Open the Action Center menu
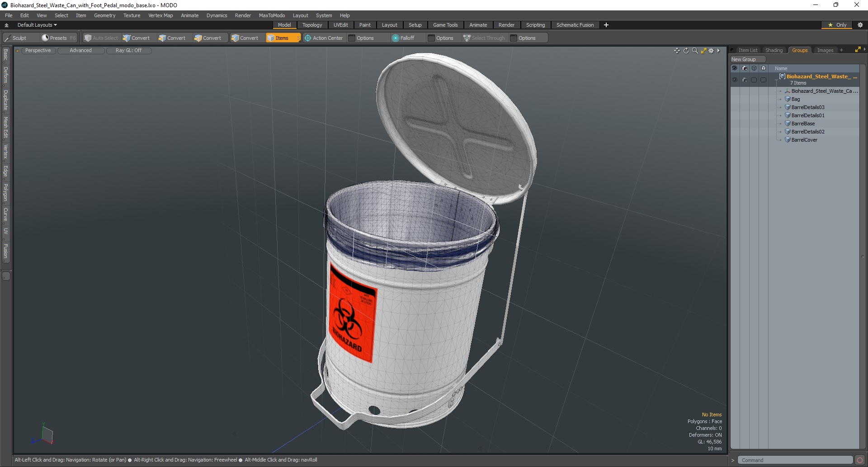The image size is (868, 467). click(x=324, y=38)
